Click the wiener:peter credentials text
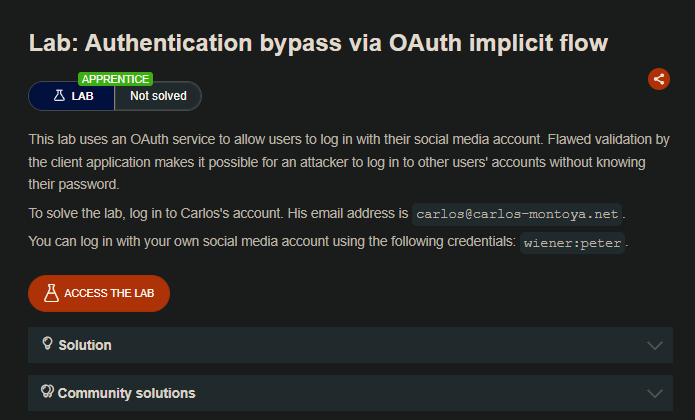 (574, 242)
